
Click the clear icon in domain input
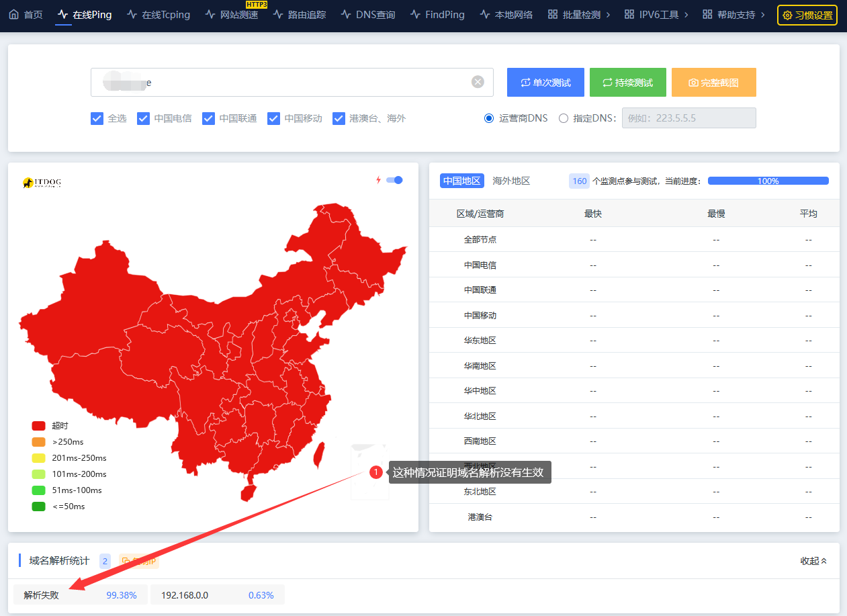[x=478, y=82]
